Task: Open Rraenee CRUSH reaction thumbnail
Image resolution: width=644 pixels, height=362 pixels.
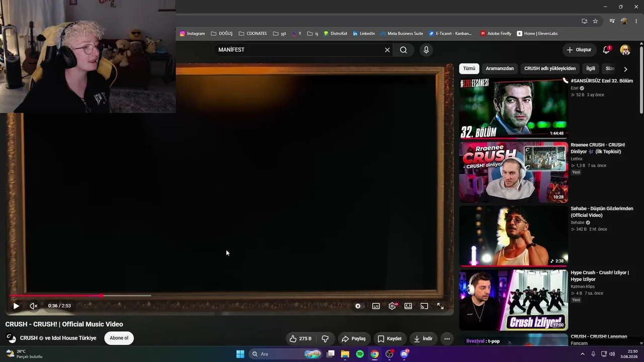Action: 513,172
